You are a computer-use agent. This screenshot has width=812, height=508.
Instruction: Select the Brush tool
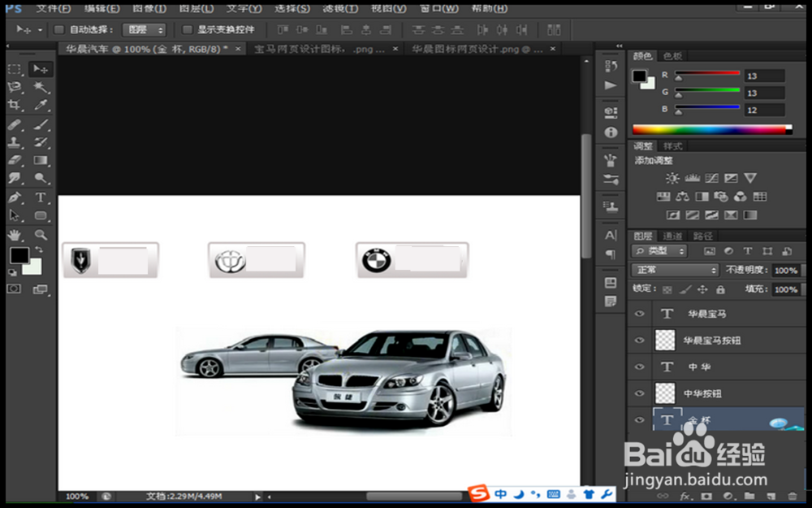click(41, 124)
